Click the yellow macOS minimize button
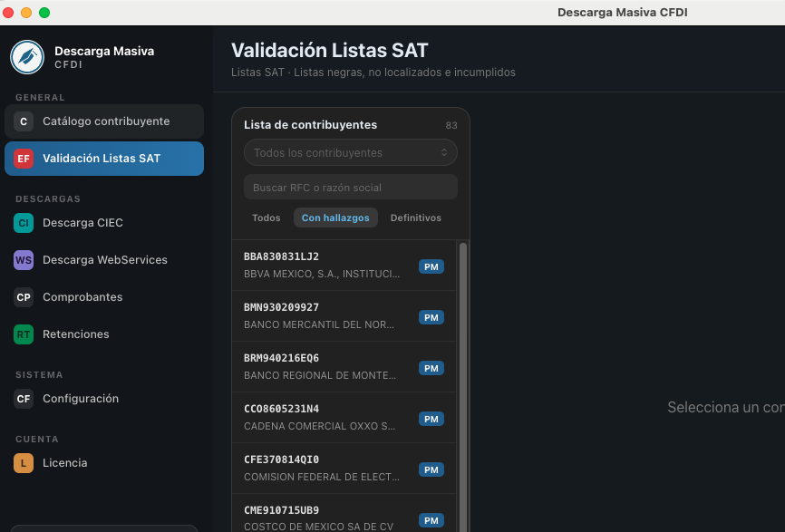This screenshot has height=532, width=785. pyautogui.click(x=26, y=13)
